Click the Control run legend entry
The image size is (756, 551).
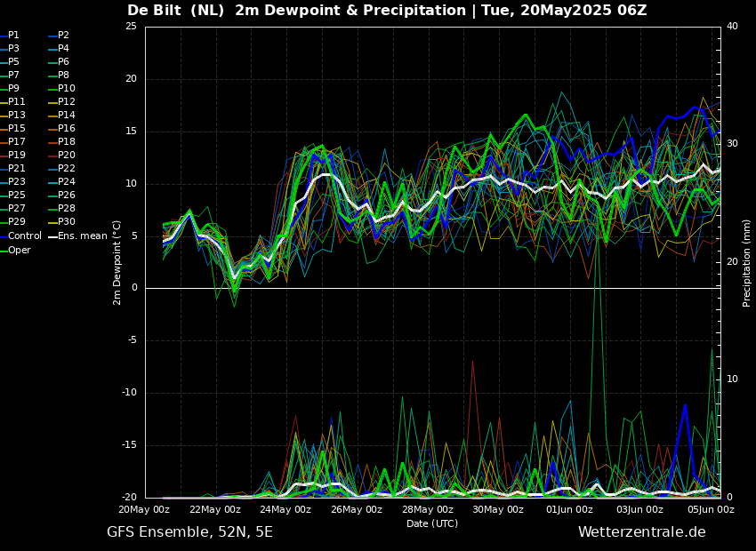[x=20, y=236]
